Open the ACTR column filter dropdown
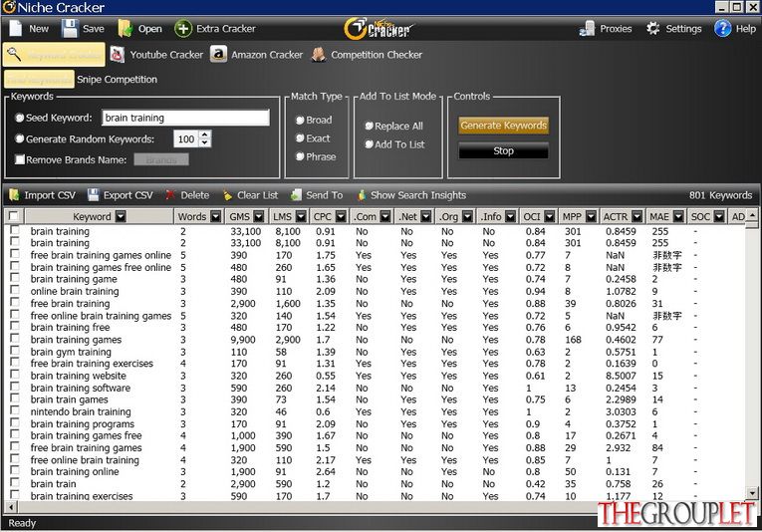This screenshot has height=532, width=762. click(636, 217)
